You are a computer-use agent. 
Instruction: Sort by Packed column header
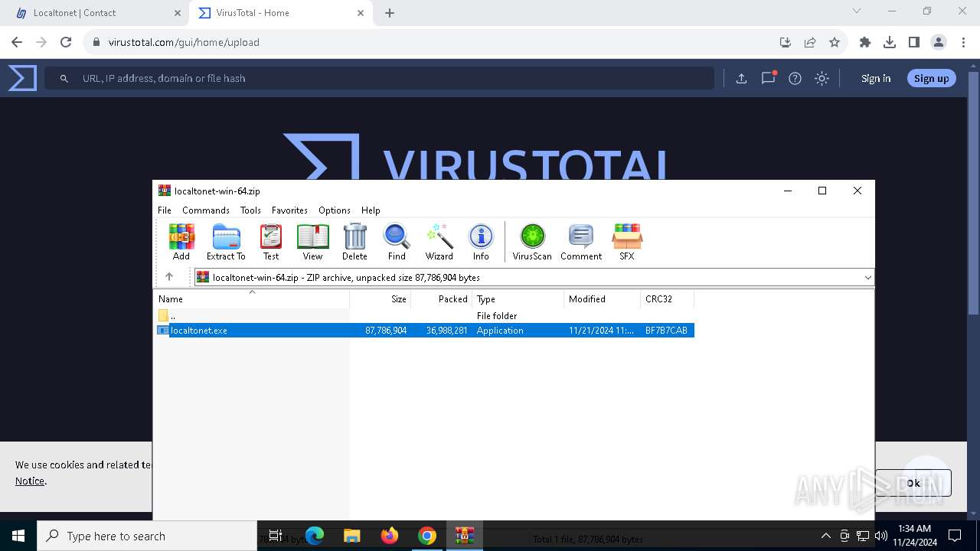click(x=442, y=299)
